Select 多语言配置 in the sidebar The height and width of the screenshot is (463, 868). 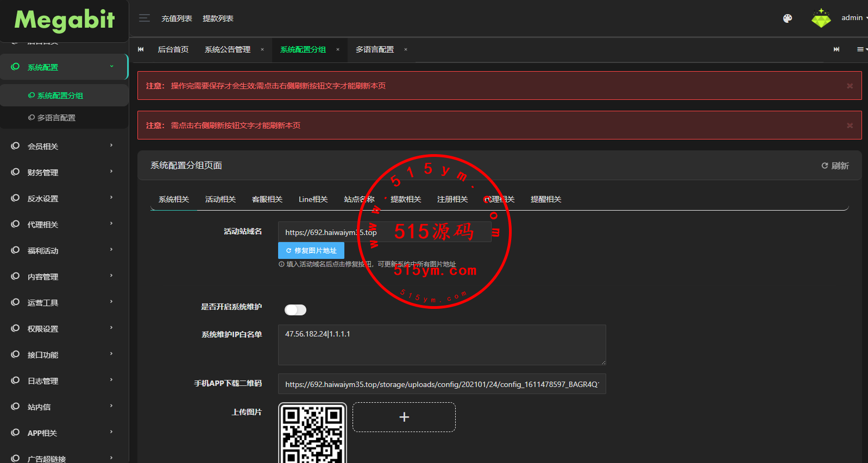[56, 118]
